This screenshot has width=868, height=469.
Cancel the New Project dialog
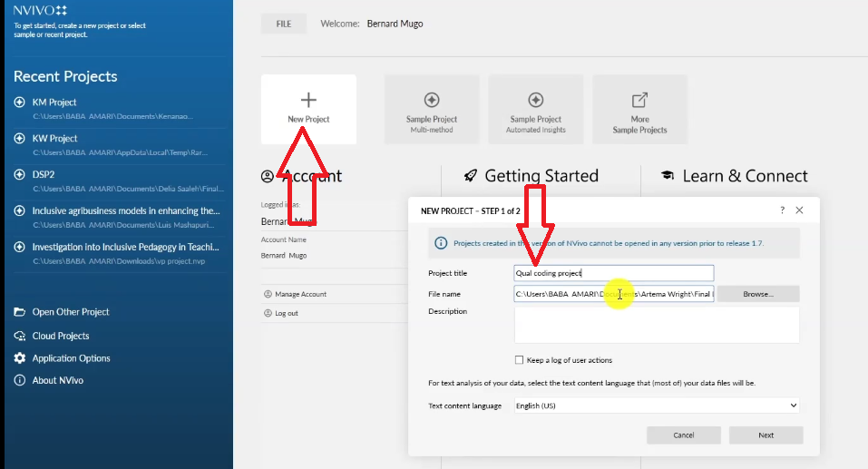pos(683,435)
